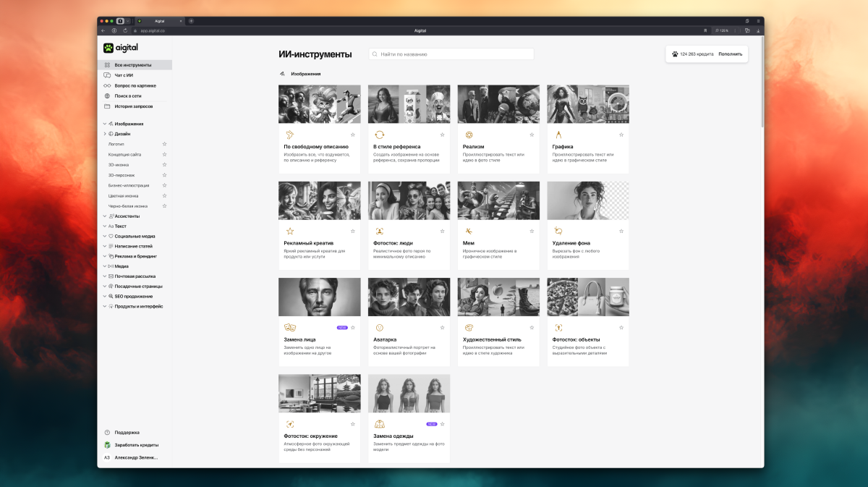Open 'Вопрос по картинке' in the sidebar
Image resolution: width=868 pixels, height=487 pixels.
pyautogui.click(x=135, y=85)
